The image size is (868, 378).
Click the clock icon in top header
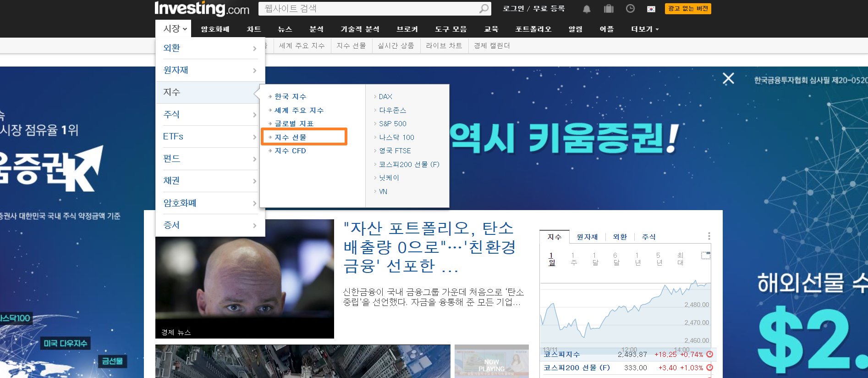630,9
